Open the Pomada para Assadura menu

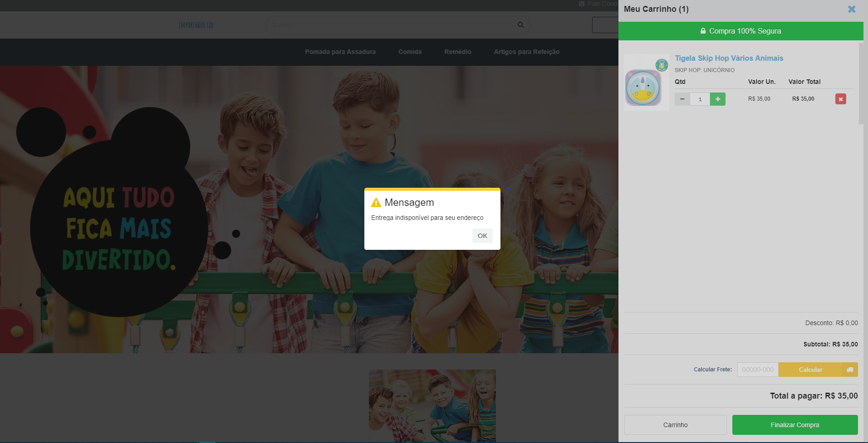[340, 52]
